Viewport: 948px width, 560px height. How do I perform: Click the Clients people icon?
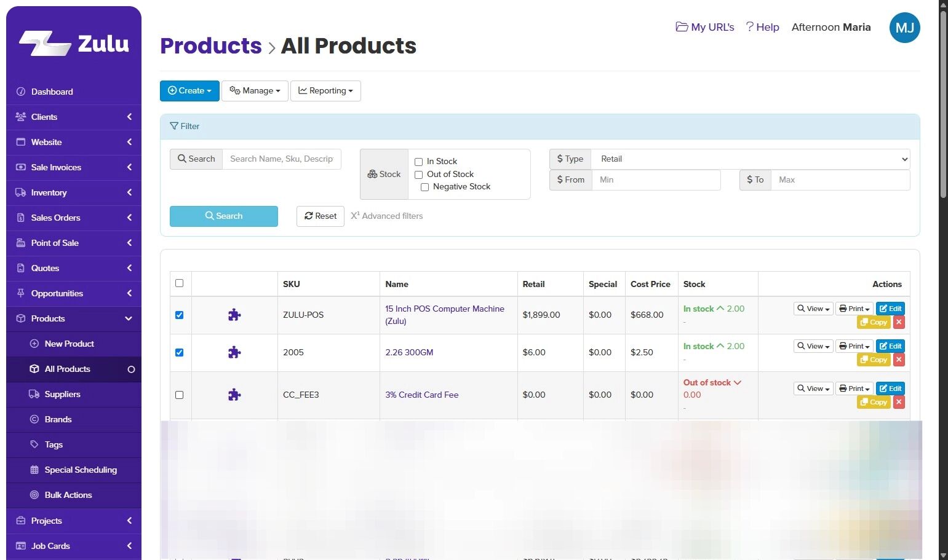[20, 117]
